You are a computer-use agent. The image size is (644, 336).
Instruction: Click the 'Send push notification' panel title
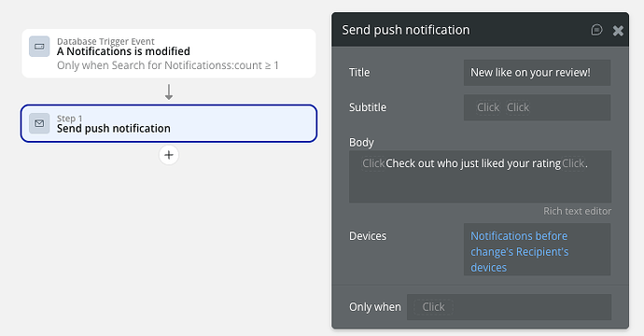tap(406, 30)
